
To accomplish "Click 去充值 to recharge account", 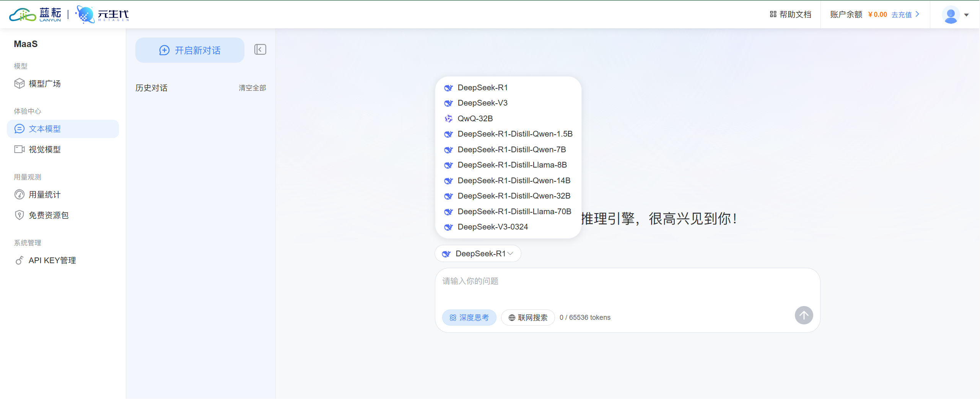I will 902,15.
